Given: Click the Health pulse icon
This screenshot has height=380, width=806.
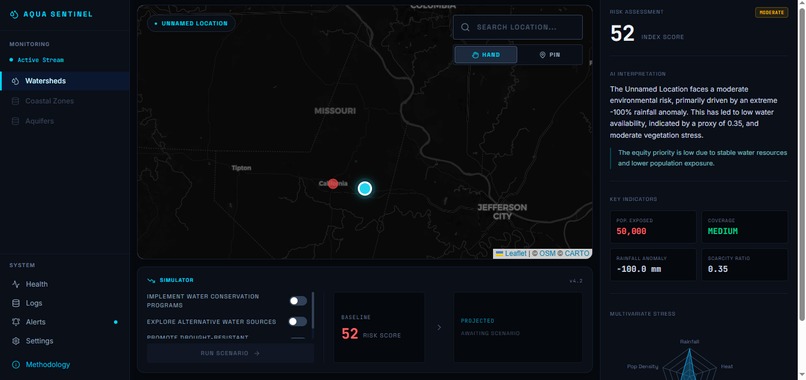Looking at the screenshot, I should 16,284.
